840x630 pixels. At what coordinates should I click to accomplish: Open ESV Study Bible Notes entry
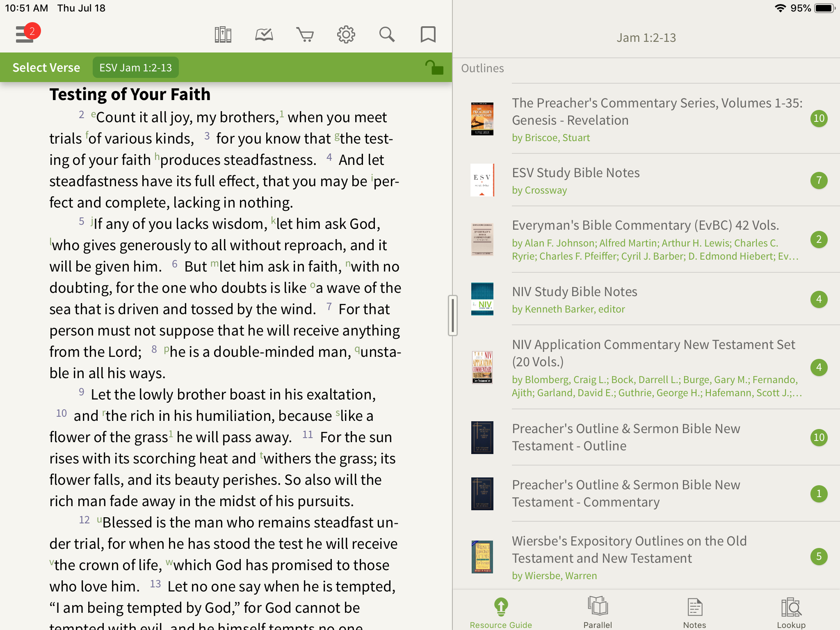[646, 180]
